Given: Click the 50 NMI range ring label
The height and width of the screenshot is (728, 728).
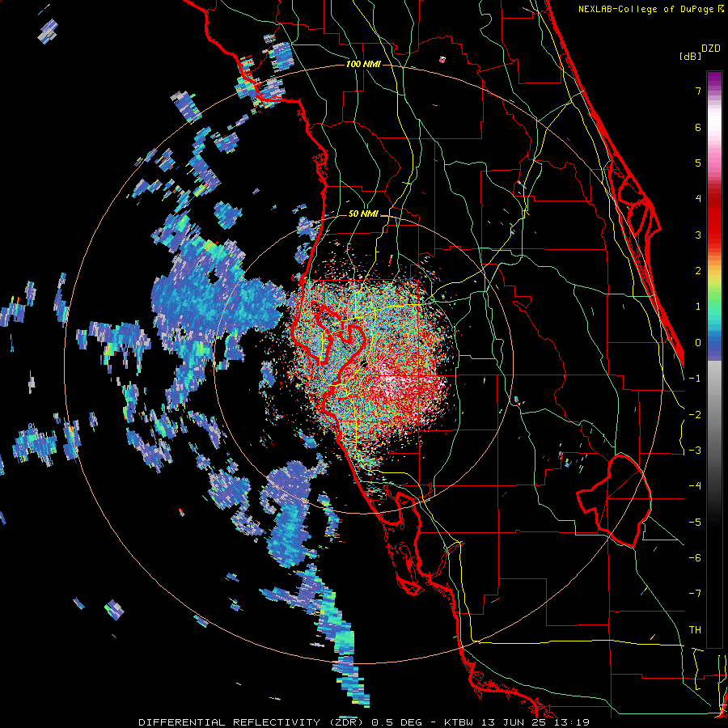Looking at the screenshot, I should [363, 214].
